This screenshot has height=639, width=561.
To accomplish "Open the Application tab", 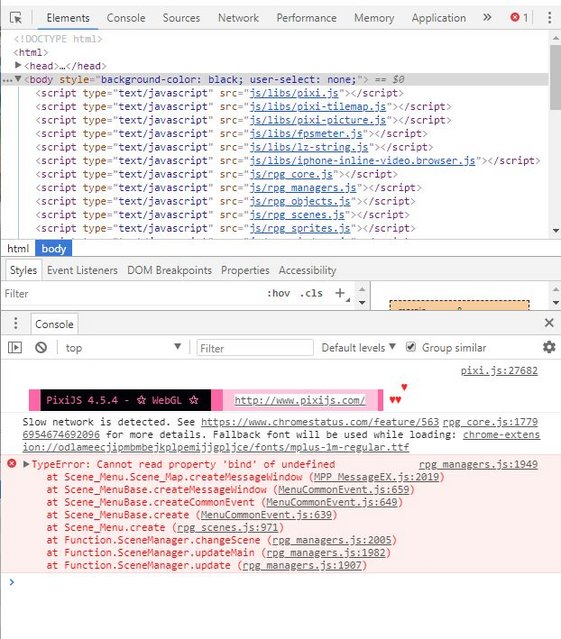I will 439,18.
